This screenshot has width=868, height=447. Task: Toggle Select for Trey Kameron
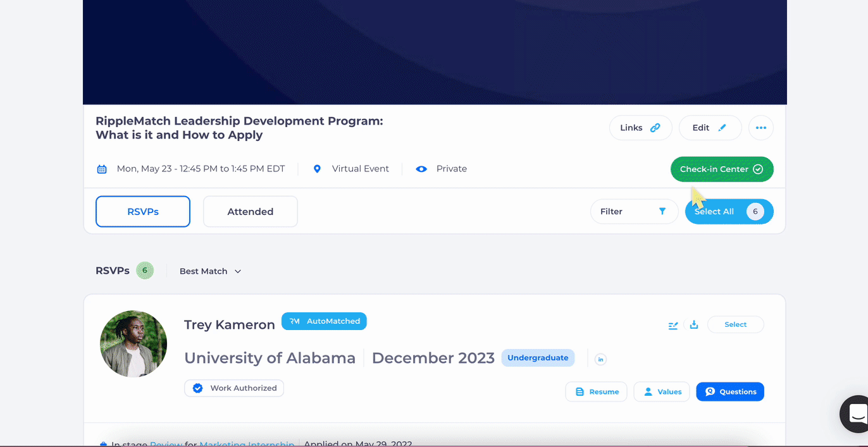point(735,324)
